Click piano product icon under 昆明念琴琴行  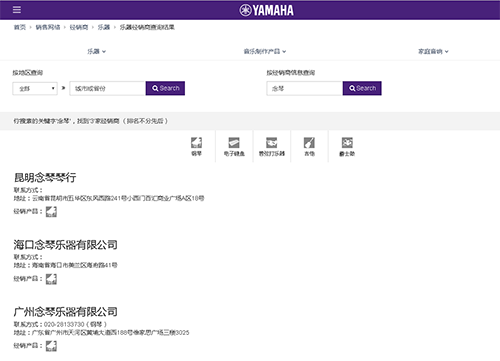pos(51,211)
